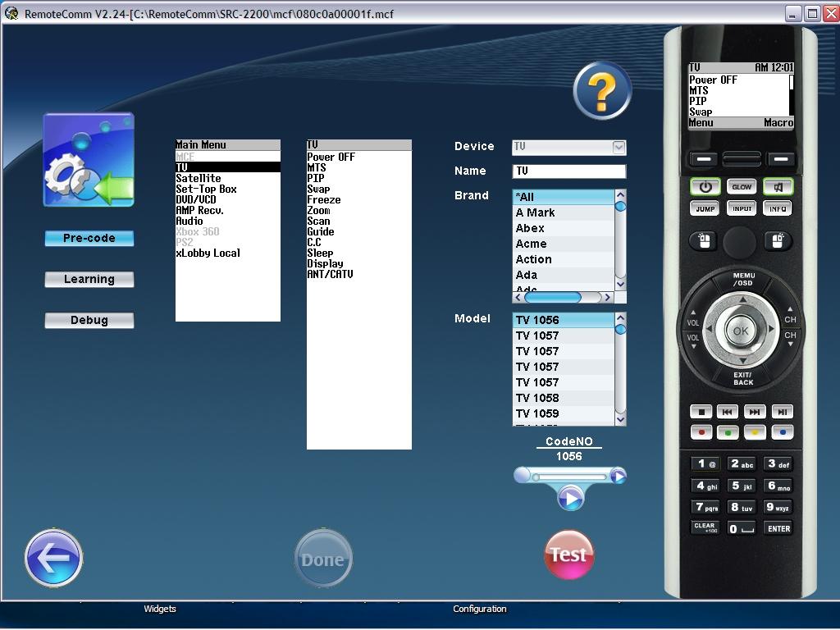Viewport: 840px width, 630px height.
Task: Click the remote's GLOW button
Action: pyautogui.click(x=742, y=186)
